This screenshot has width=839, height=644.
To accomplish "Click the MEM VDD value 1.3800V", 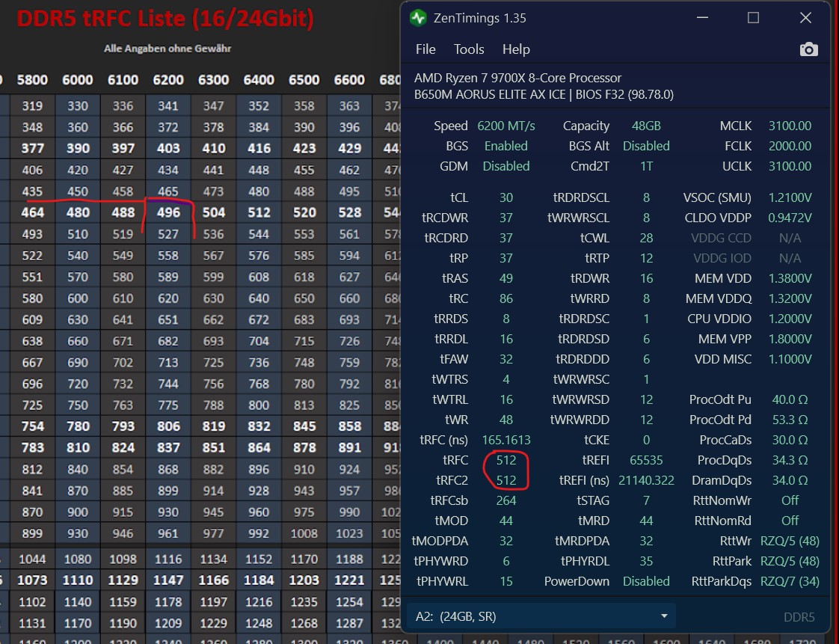I will pyautogui.click(x=790, y=278).
